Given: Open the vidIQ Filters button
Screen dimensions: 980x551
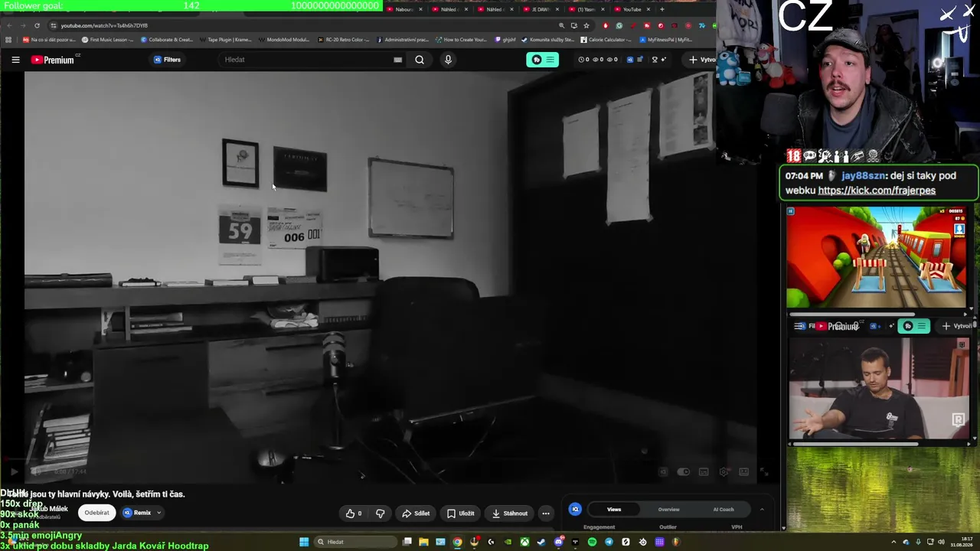Looking at the screenshot, I should [x=167, y=60].
